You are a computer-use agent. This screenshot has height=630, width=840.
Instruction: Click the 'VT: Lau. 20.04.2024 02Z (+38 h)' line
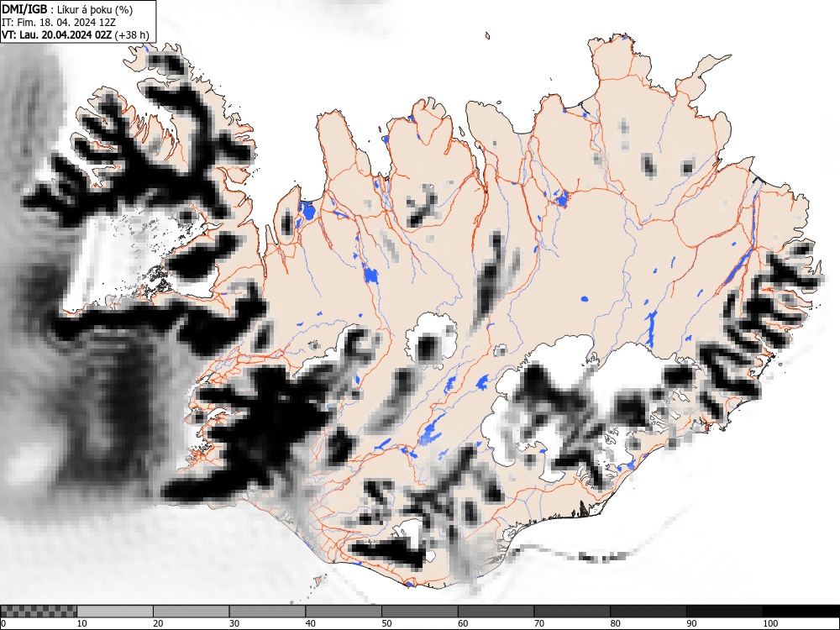click(75, 35)
